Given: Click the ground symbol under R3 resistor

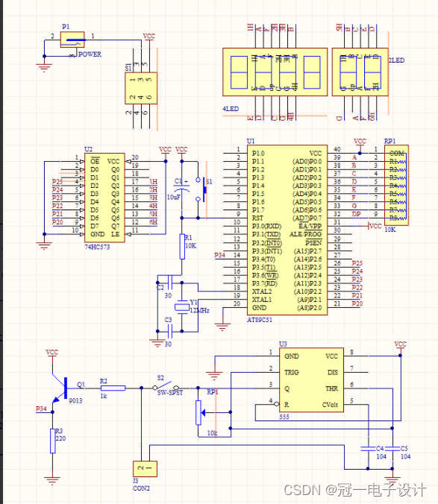Looking at the screenshot, I should [52, 481].
